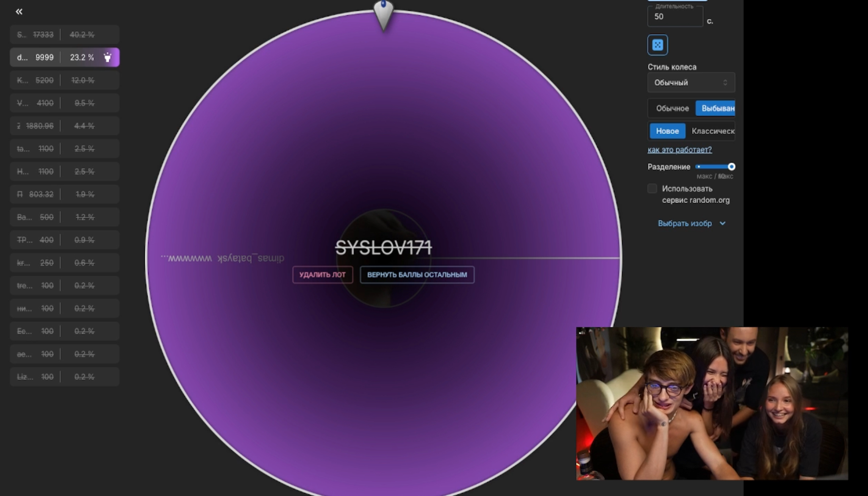This screenshot has width=868, height=496.
Task: Select the Обычное wheel mode
Action: pos(672,108)
